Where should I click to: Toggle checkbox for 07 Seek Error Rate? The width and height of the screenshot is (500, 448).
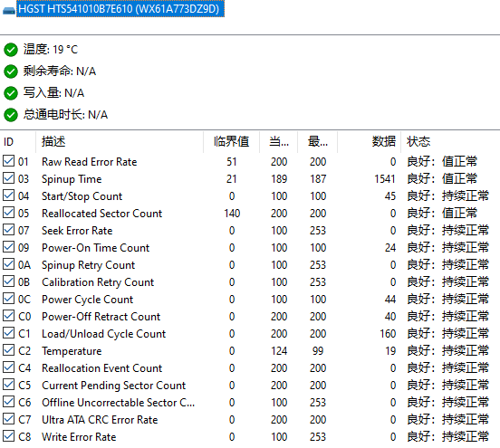click(9, 230)
